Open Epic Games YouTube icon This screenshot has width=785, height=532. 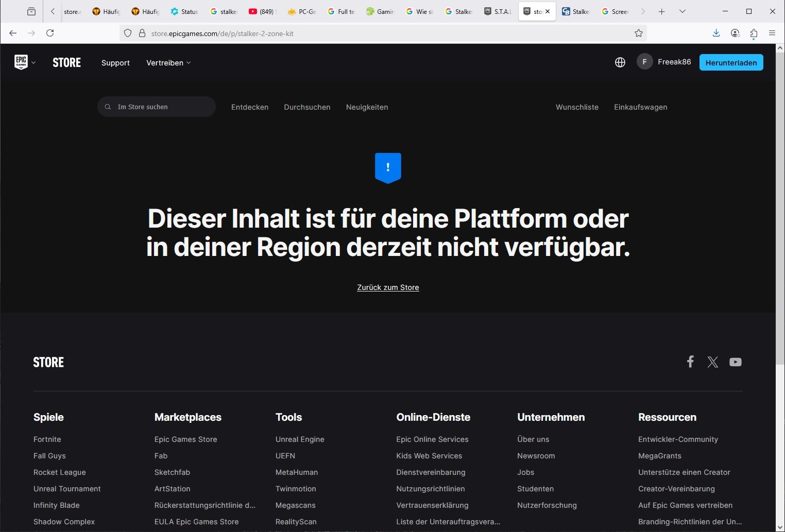(736, 362)
